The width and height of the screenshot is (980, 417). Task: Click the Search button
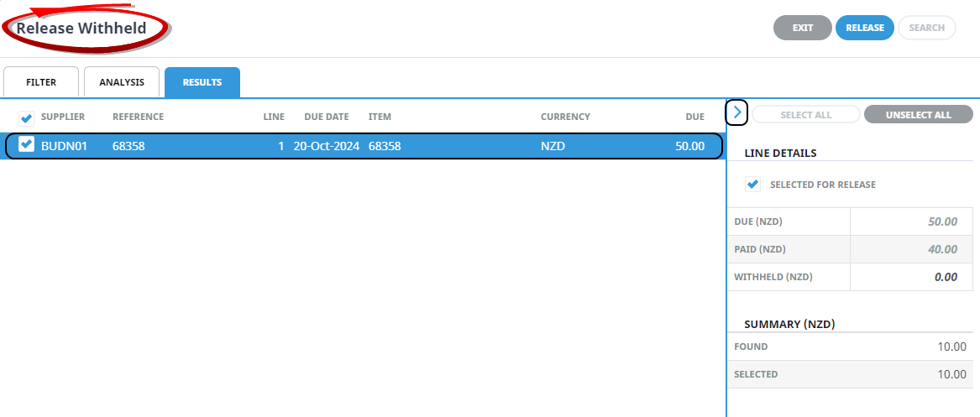(927, 28)
